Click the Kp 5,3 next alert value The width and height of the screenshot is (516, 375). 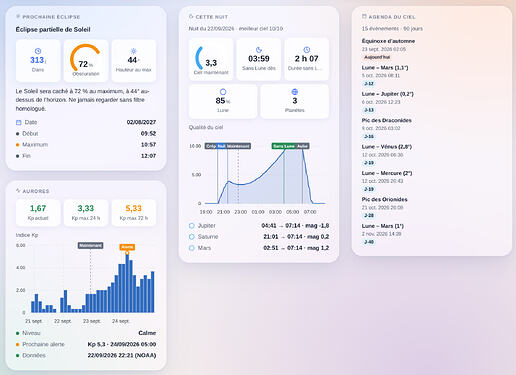coord(122,344)
